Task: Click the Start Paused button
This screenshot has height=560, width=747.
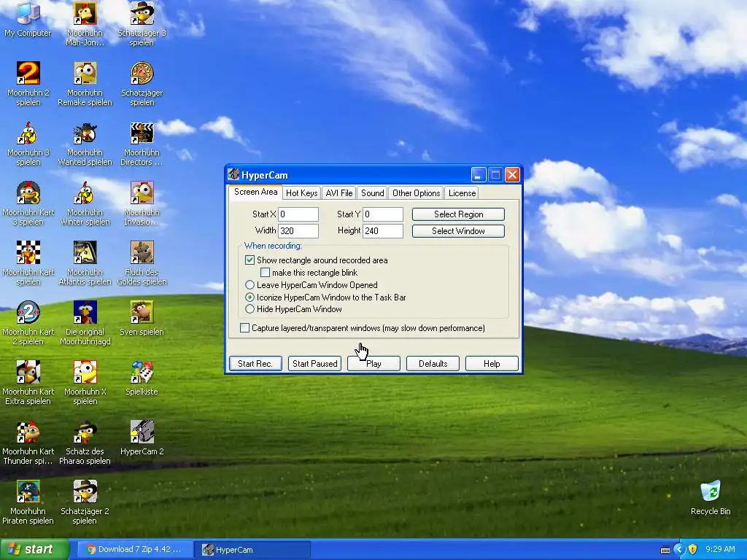Action: point(315,364)
